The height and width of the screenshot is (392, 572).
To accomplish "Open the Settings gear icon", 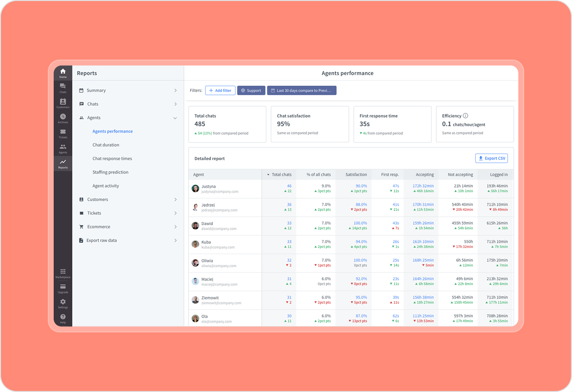I will click(x=63, y=303).
